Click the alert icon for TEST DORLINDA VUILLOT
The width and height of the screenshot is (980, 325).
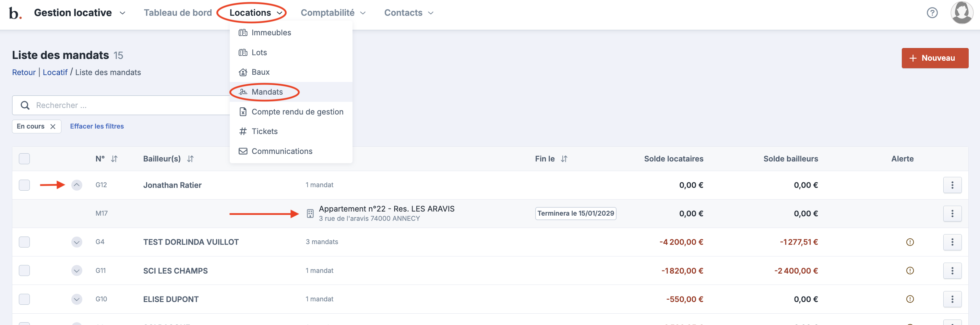[x=910, y=242]
